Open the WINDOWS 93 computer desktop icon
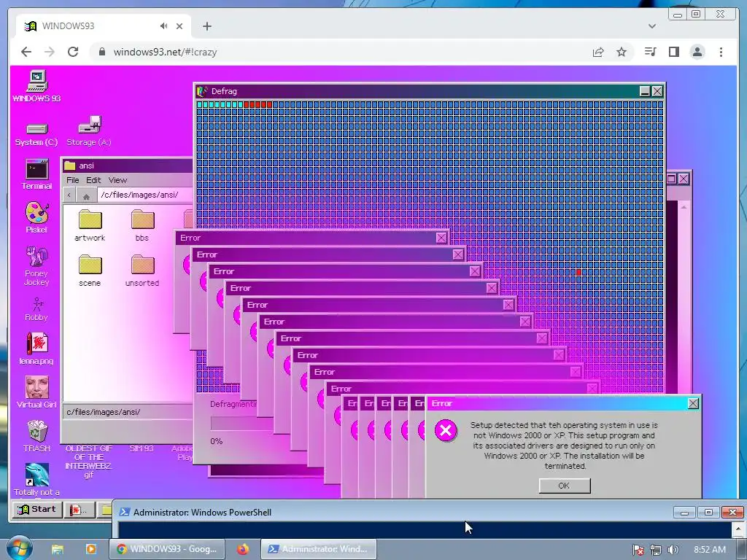The image size is (747, 560). 36,86
